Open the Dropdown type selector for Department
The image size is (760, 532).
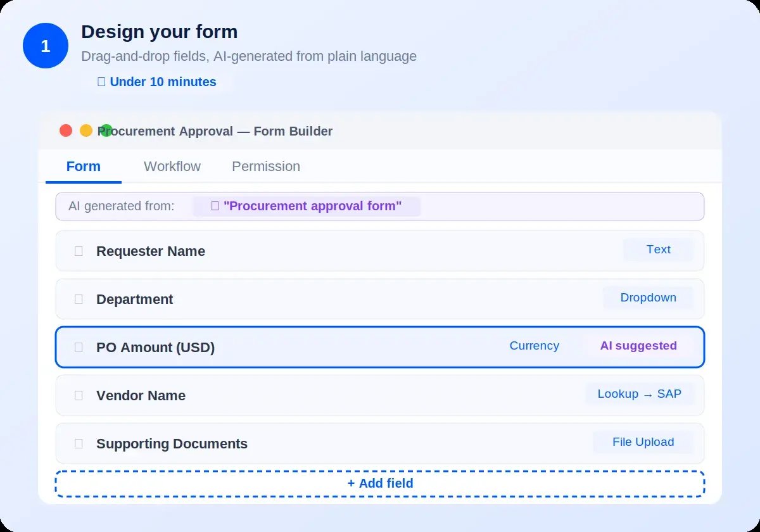[x=648, y=298]
